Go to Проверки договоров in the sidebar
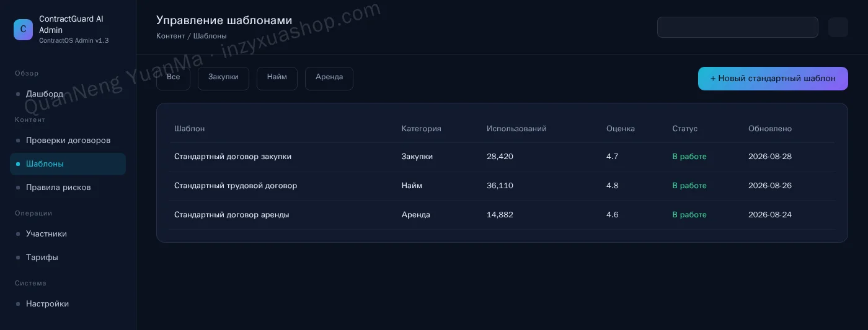 68,141
